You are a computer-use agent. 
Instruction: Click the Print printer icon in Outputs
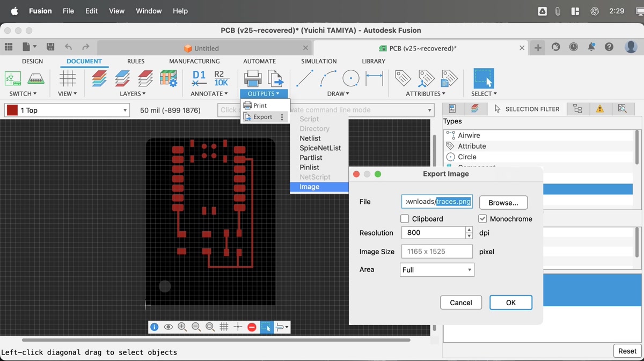[x=253, y=78]
